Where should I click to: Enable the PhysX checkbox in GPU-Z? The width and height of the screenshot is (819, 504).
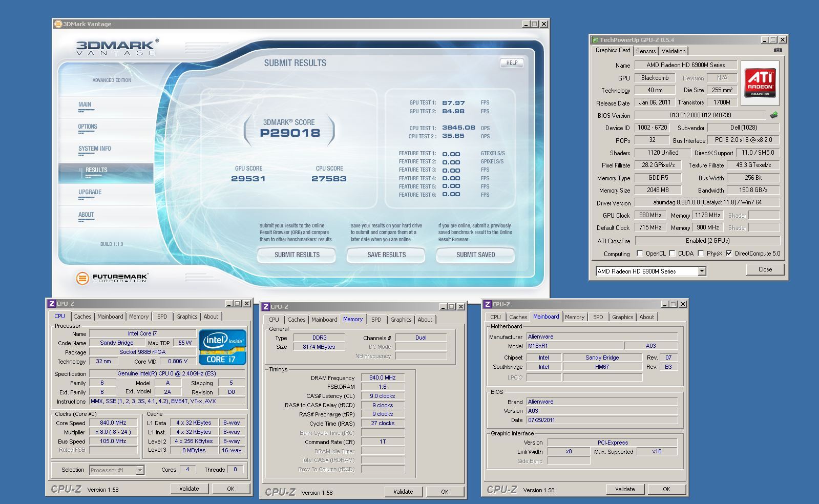pyautogui.click(x=701, y=254)
